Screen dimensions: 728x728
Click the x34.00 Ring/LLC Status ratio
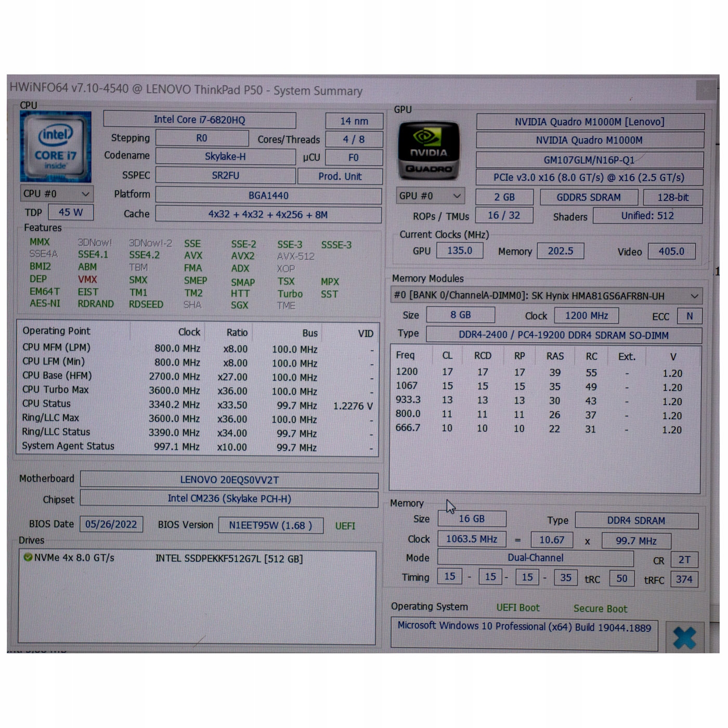(232, 433)
